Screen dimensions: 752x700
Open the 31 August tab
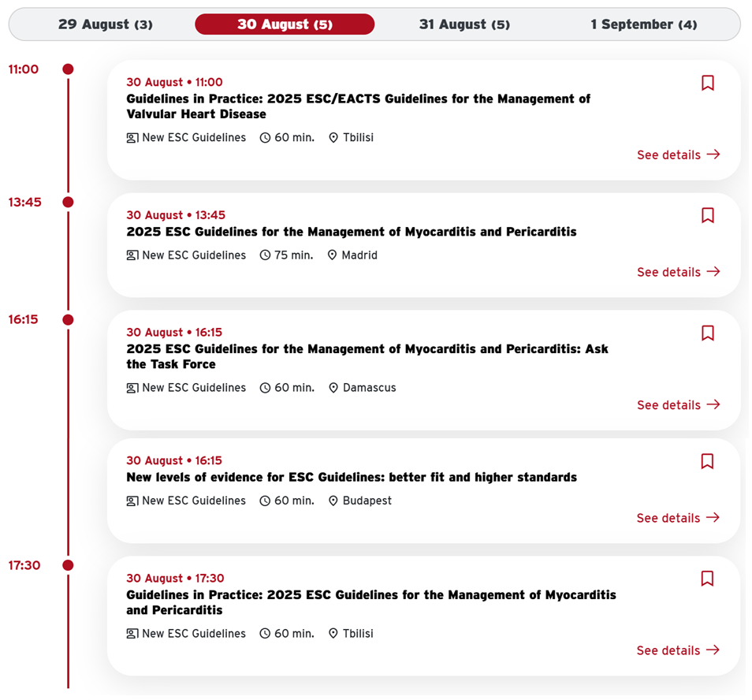click(x=464, y=24)
